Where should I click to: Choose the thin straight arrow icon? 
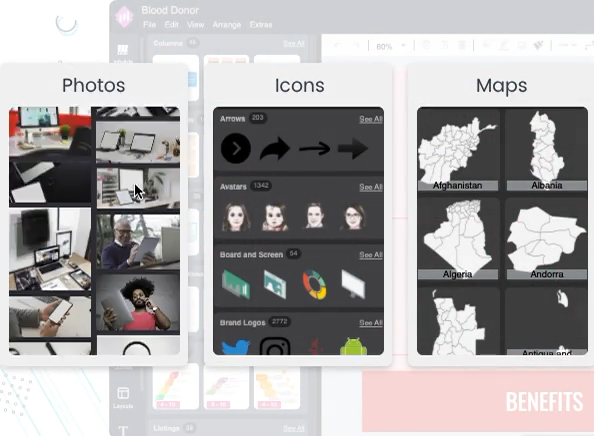pyautogui.click(x=314, y=148)
